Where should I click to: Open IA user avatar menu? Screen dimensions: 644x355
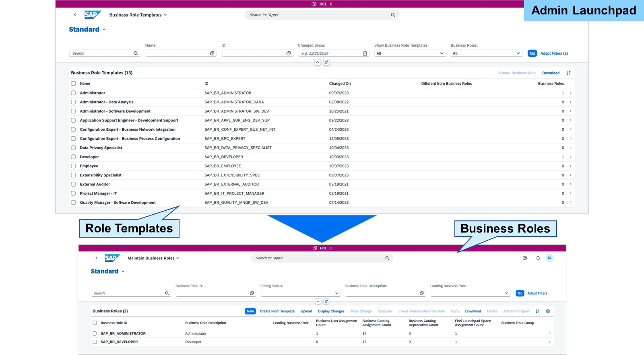550,258
